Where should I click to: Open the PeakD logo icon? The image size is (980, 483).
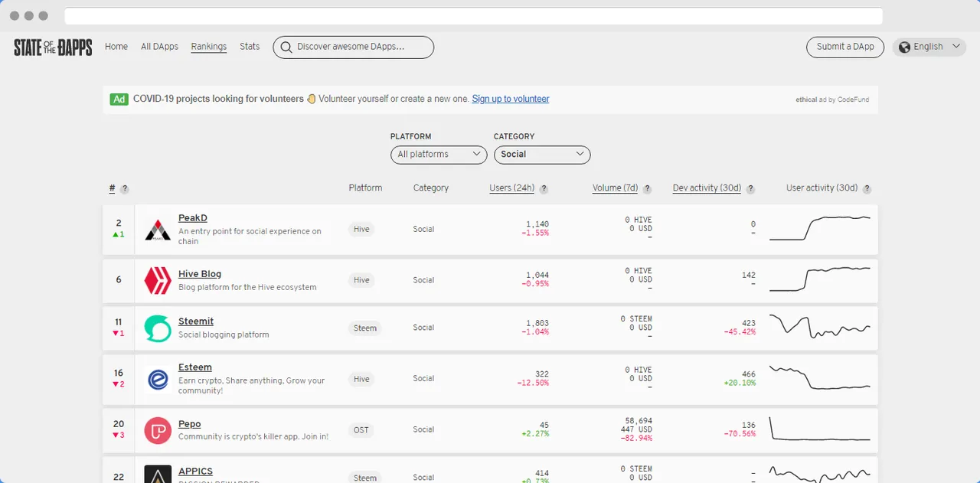[x=158, y=230]
